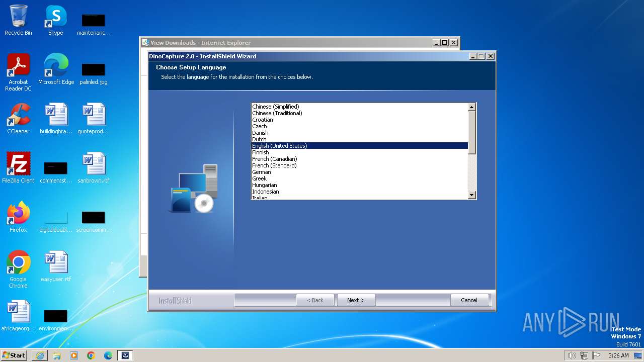Close the View Downloads Internet Explorer window
The width and height of the screenshot is (644, 362).
pyautogui.click(x=454, y=43)
